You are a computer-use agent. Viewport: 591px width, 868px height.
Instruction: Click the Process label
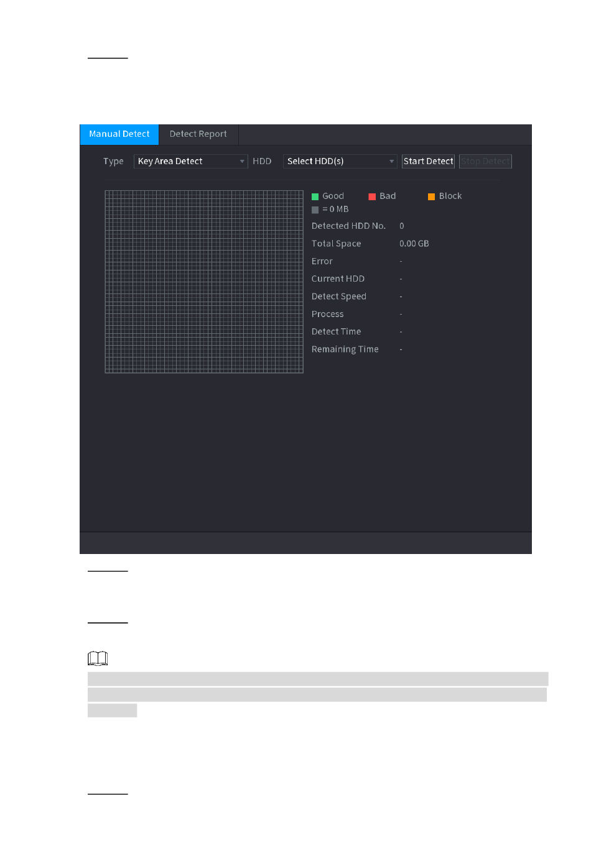click(327, 314)
